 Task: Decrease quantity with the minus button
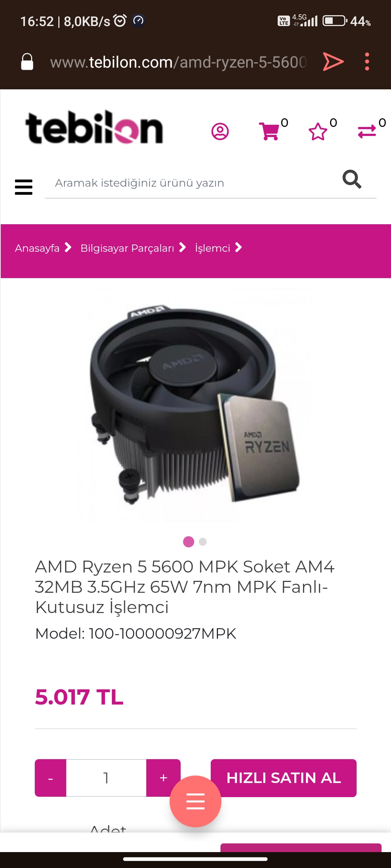point(51,778)
